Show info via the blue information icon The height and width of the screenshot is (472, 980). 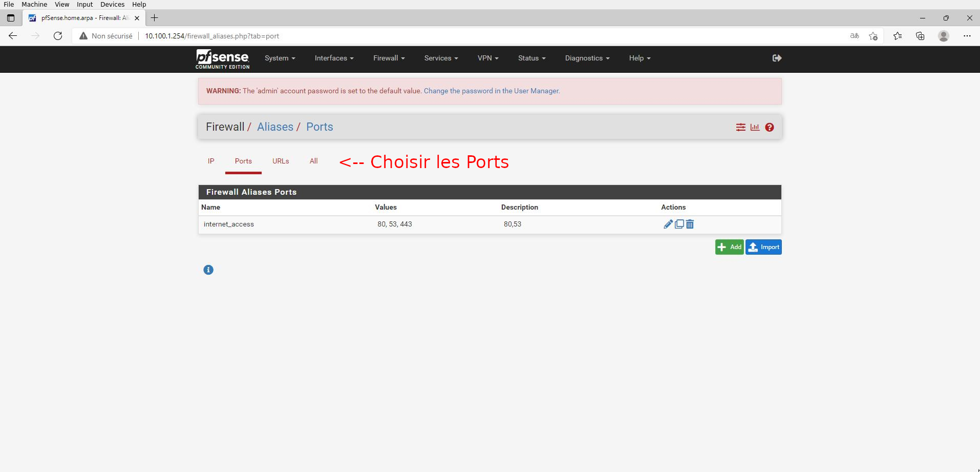[208, 270]
